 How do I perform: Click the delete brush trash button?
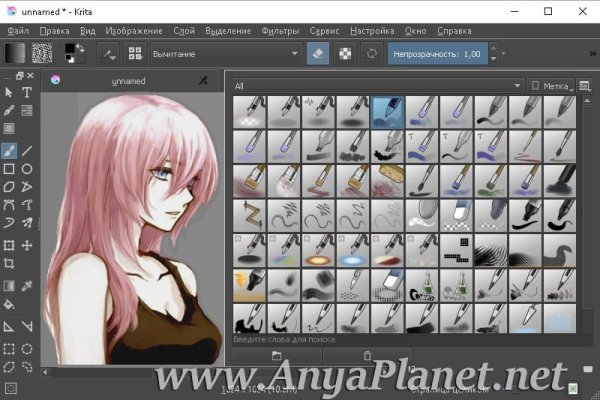point(367,356)
